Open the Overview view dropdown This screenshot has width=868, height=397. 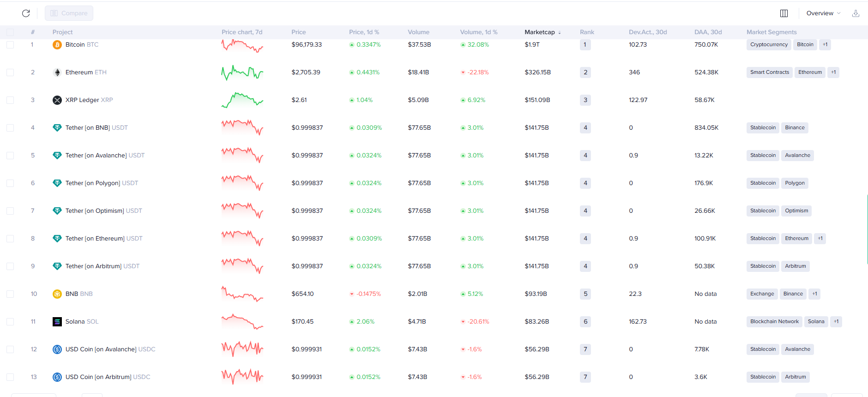823,13
